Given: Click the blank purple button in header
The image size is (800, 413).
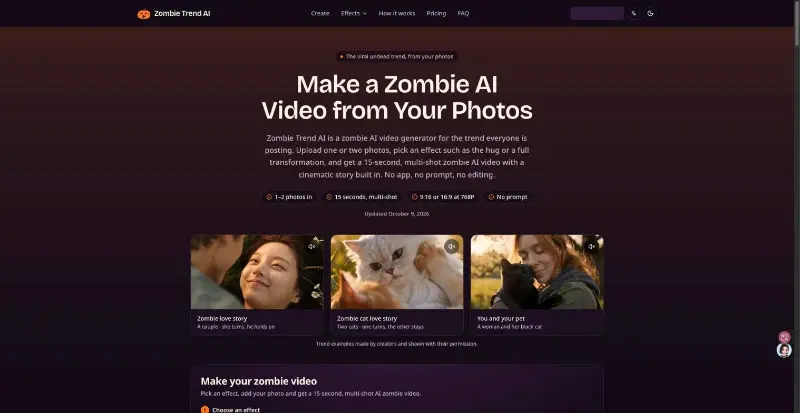Looking at the screenshot, I should coord(597,14).
